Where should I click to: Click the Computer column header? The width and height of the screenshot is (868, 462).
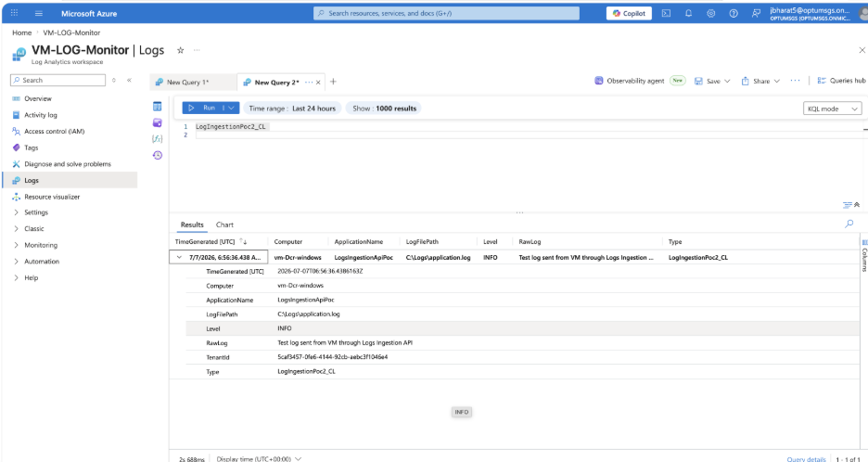click(288, 242)
